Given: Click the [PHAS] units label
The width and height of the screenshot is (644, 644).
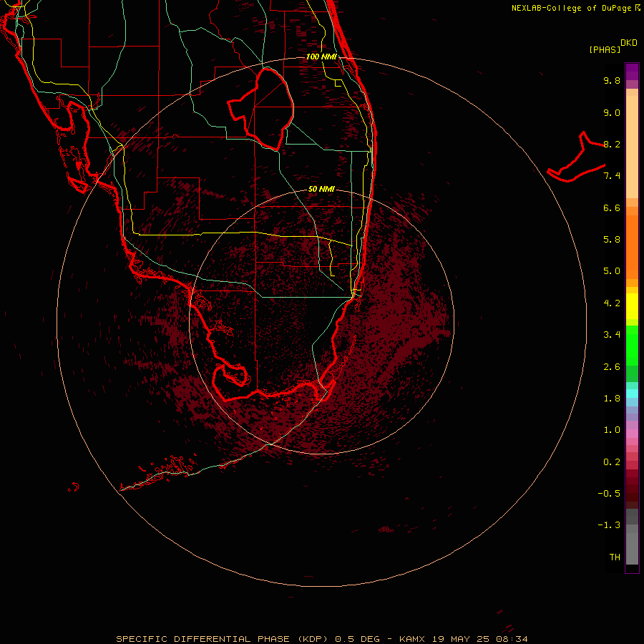Looking at the screenshot, I should pos(605,49).
